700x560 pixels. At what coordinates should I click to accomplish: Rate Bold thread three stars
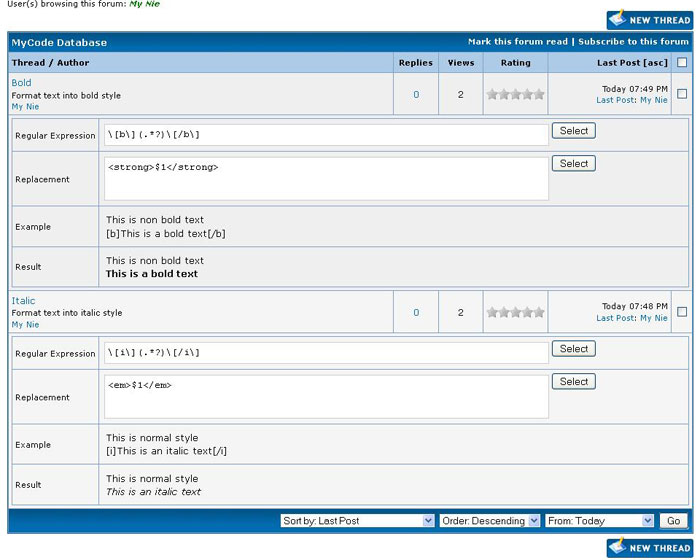click(516, 94)
